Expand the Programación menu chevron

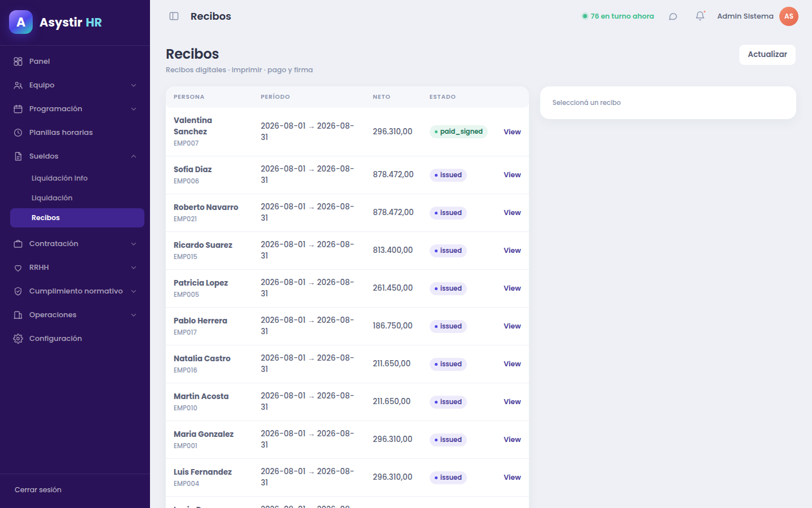134,109
